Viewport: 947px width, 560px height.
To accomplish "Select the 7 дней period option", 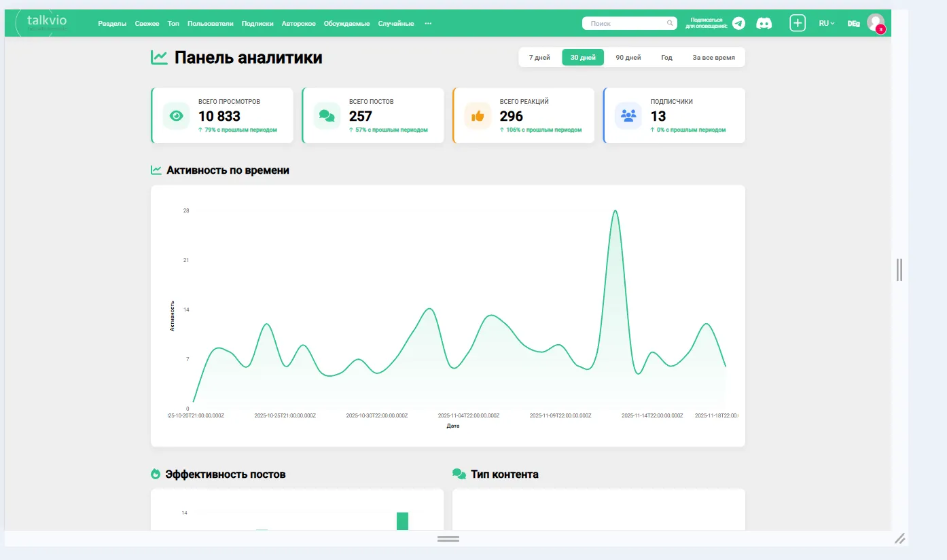I will [539, 58].
